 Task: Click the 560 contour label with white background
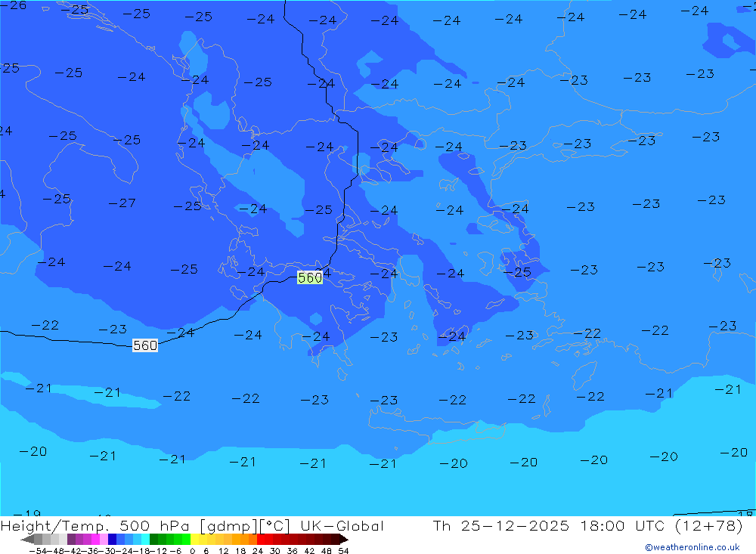click(145, 345)
